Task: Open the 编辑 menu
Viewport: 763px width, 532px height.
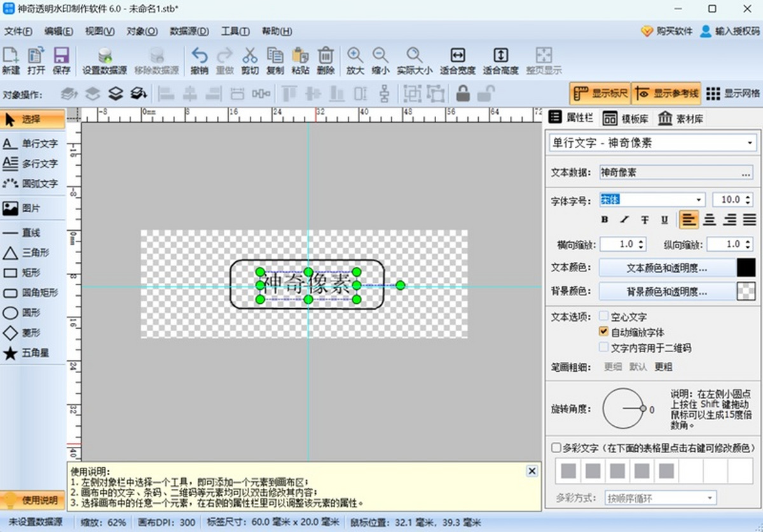Action: [58, 31]
